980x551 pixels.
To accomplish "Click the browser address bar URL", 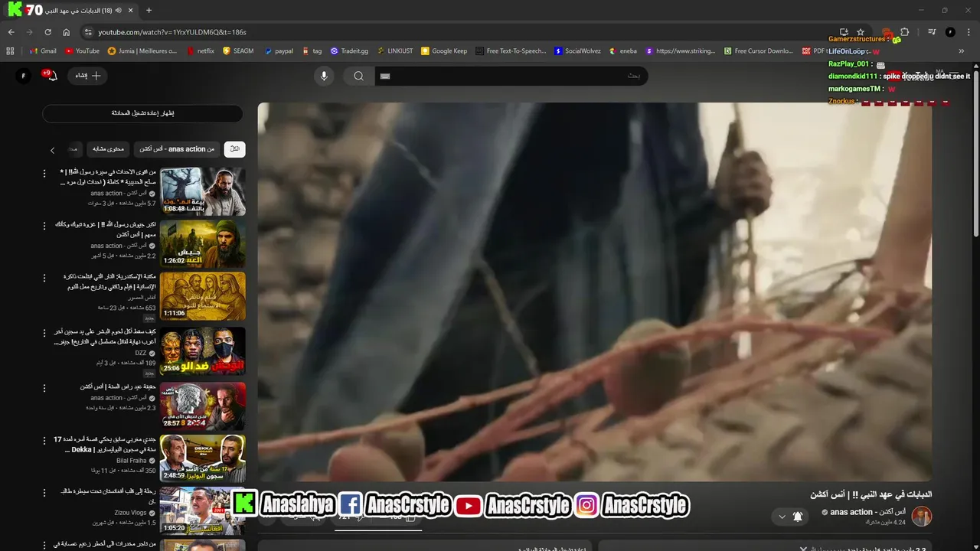I will tap(172, 32).
